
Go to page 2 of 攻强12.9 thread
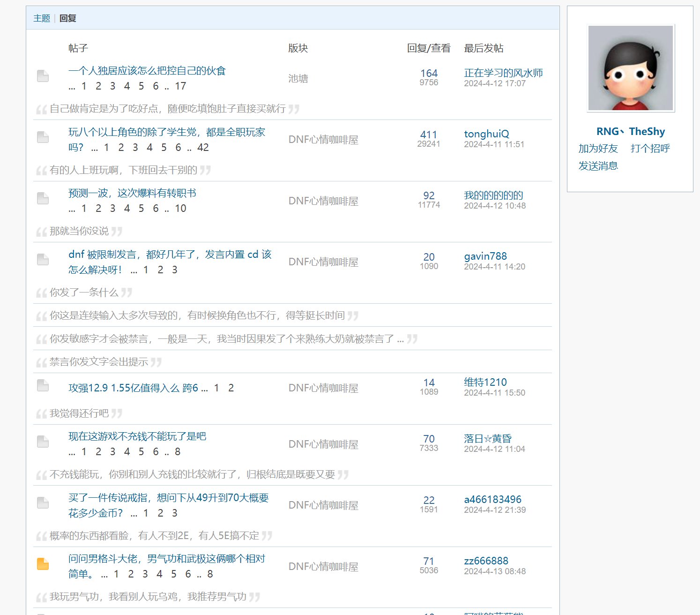point(231,388)
